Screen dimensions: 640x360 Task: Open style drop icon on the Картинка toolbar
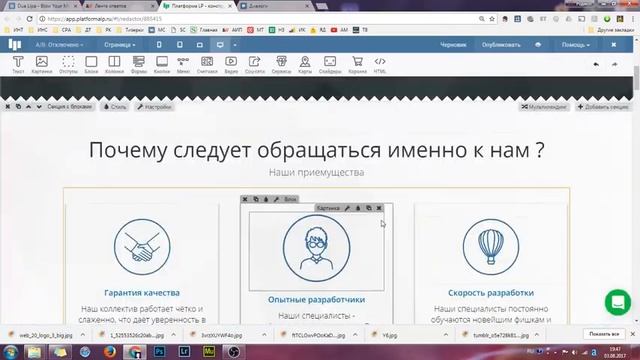(x=358, y=208)
